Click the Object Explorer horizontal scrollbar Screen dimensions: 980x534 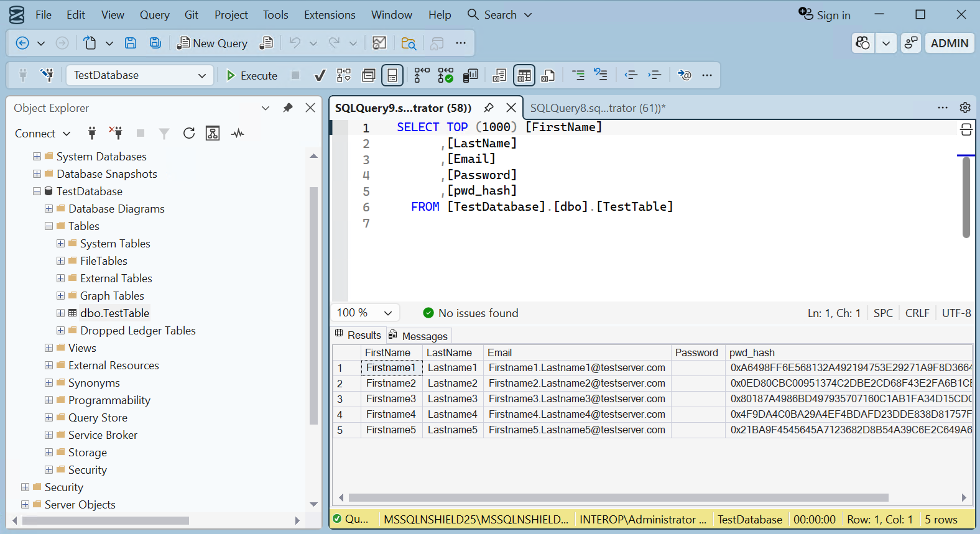pyautogui.click(x=106, y=520)
